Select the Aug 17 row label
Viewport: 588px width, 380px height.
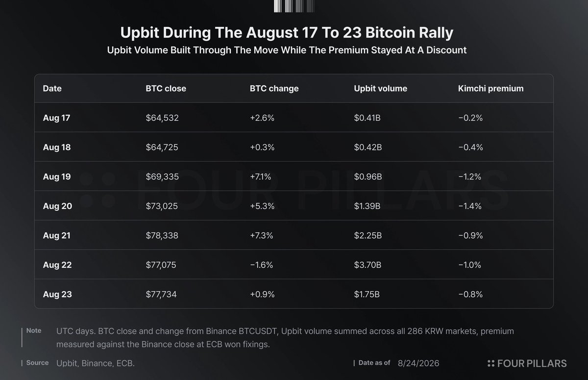click(57, 118)
